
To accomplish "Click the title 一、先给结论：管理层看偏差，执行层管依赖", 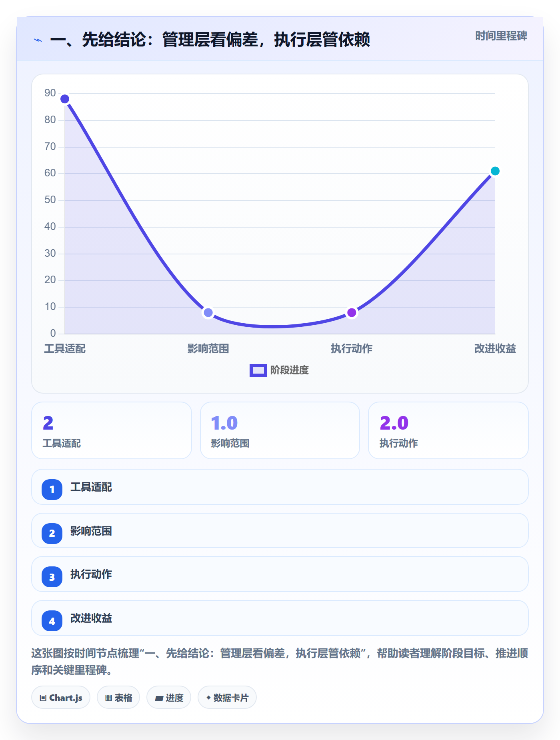I will 210,40.
